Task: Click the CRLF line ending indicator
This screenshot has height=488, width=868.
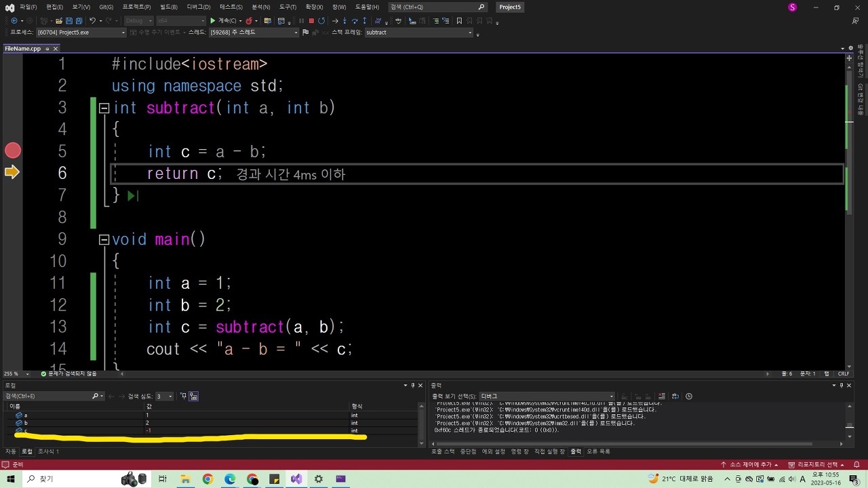Action: coord(844,373)
